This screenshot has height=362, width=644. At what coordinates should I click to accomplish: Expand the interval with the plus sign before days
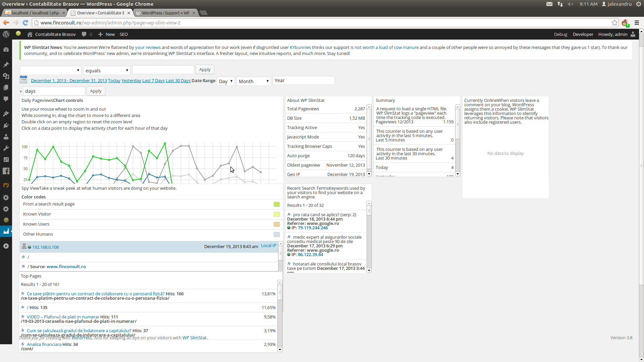coord(21,91)
